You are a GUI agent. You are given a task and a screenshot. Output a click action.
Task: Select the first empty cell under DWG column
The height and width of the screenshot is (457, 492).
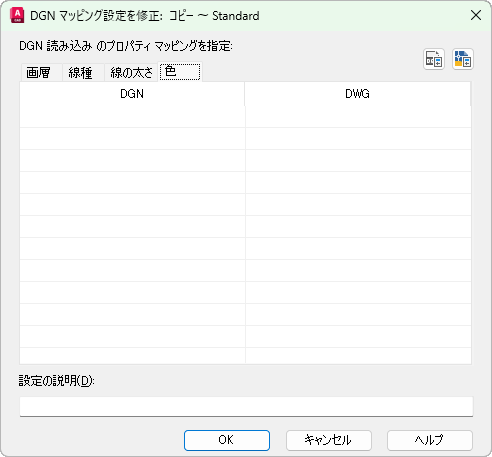358,117
